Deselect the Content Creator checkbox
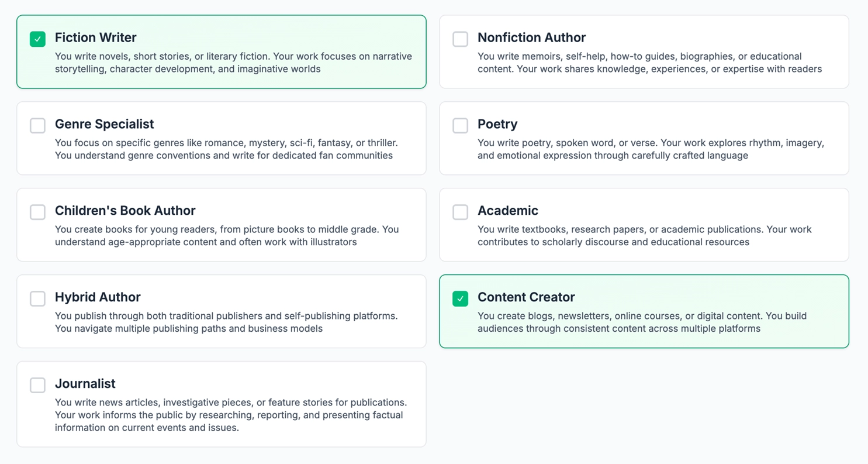The width and height of the screenshot is (868, 464). pyautogui.click(x=460, y=299)
